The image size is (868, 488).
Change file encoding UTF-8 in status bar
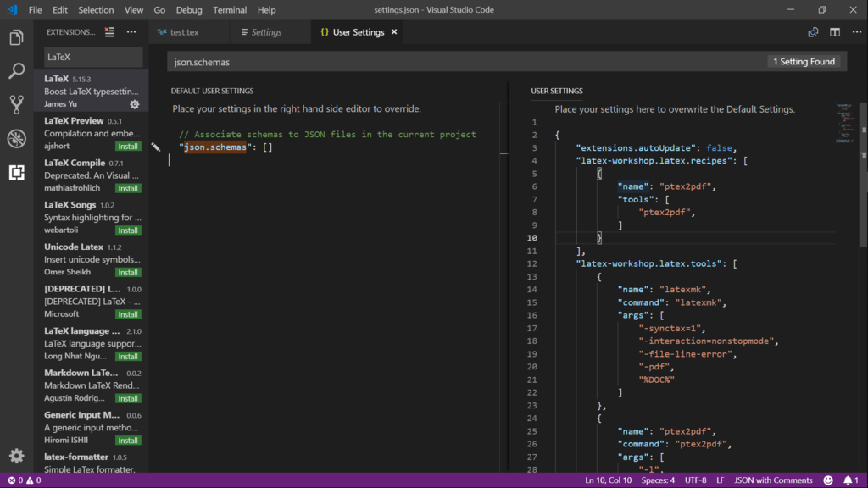[696, 480]
